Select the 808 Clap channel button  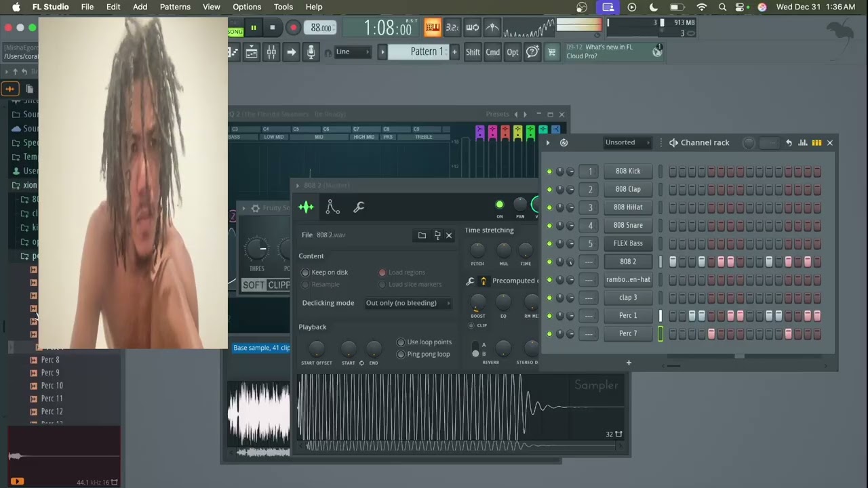pos(628,189)
